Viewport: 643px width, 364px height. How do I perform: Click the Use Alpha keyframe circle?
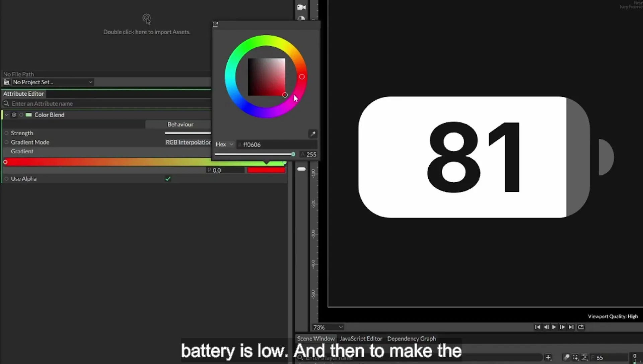(6, 179)
